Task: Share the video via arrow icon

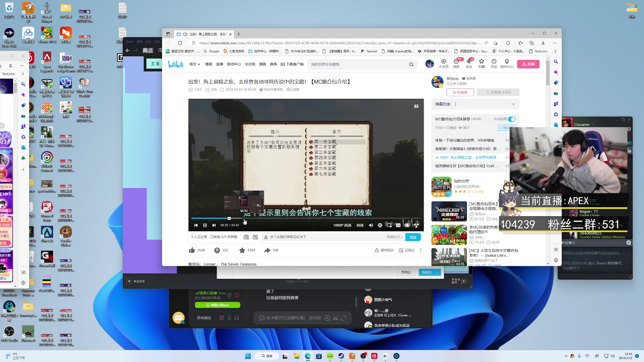Action: (x=267, y=250)
